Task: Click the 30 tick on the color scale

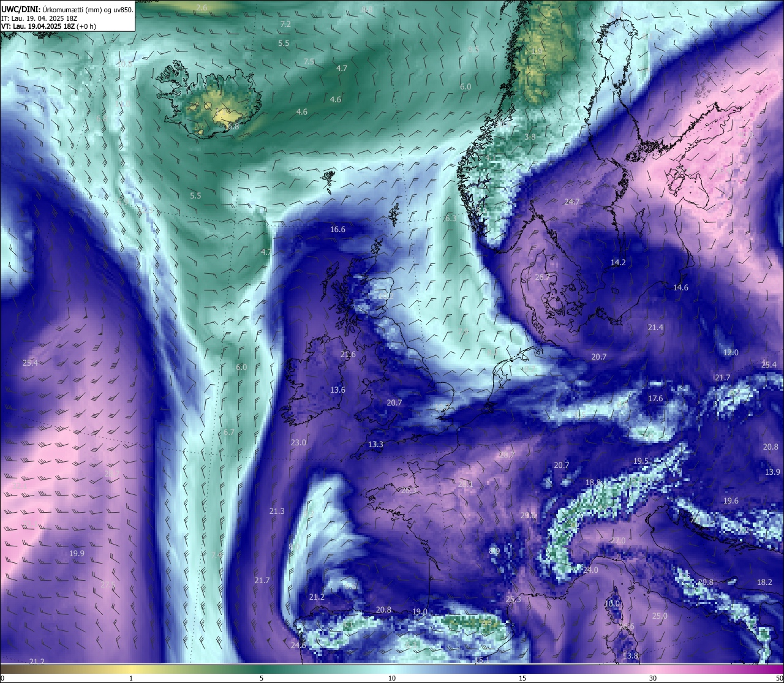Action: [653, 678]
